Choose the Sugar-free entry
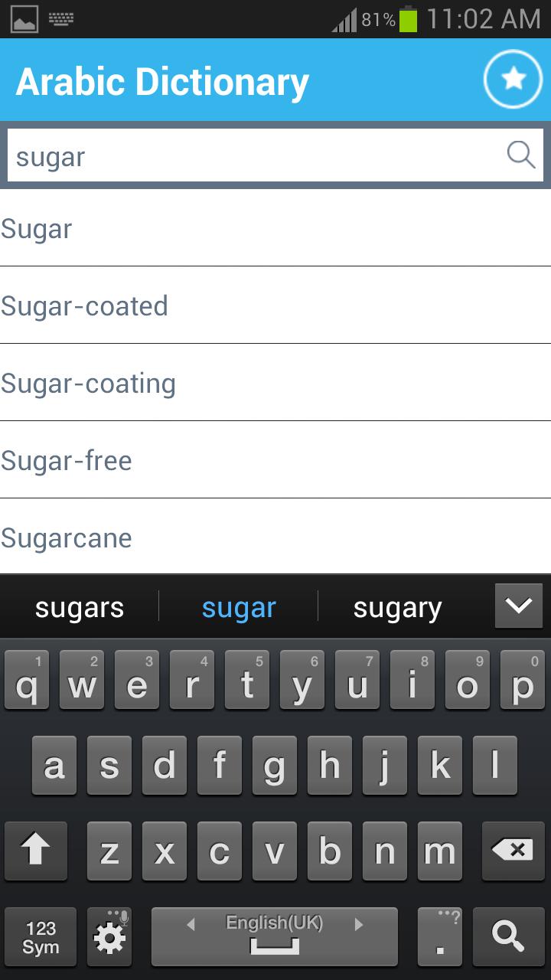This screenshot has height=980, width=551. pyautogui.click(x=275, y=460)
